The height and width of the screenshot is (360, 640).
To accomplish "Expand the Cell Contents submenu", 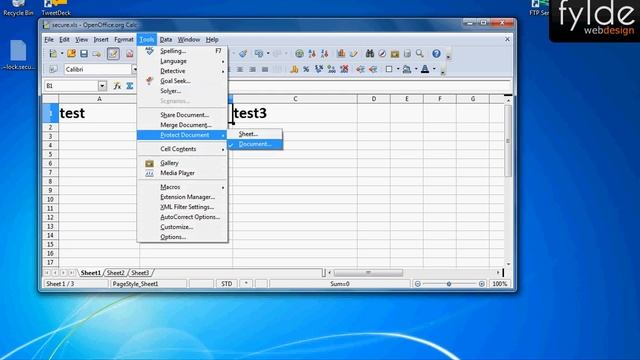I will [x=182, y=149].
